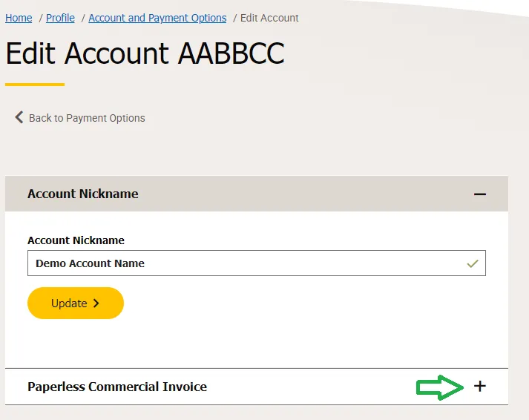Click the arrow chevron inside Update button
This screenshot has height=420, width=529.
pyautogui.click(x=96, y=303)
